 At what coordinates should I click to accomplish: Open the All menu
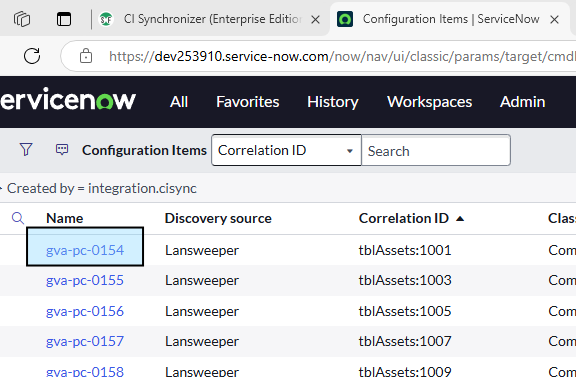(x=179, y=102)
